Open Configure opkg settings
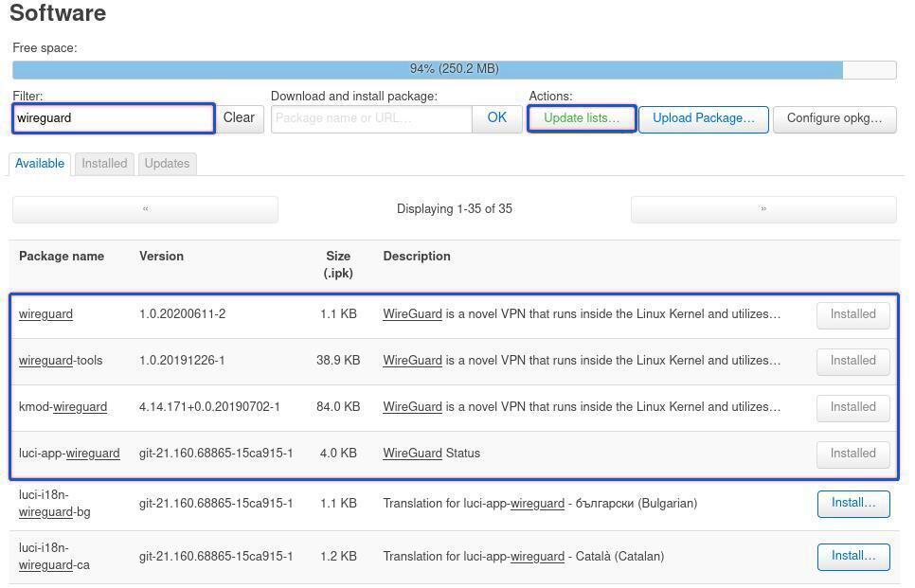This screenshot has height=588, width=915. (x=834, y=118)
